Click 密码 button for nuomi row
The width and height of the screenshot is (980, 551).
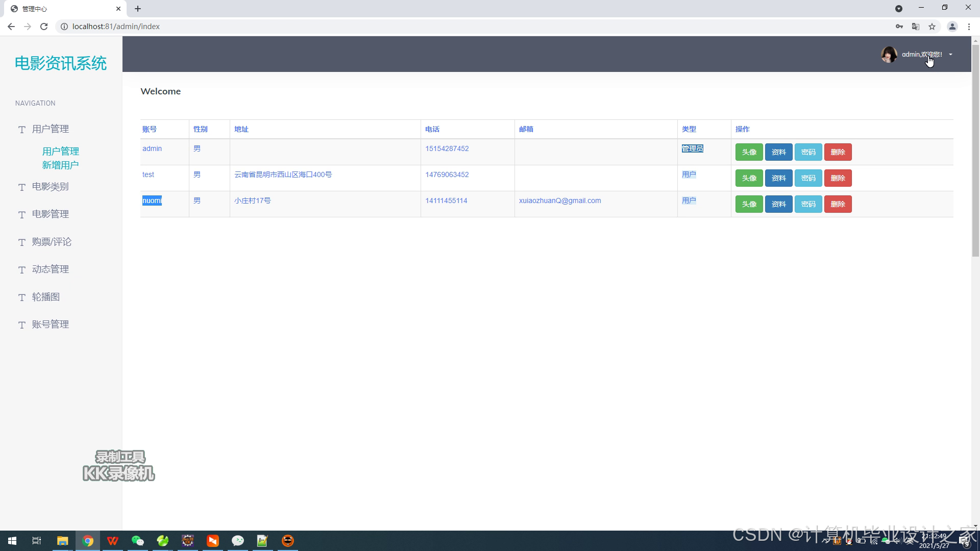[x=808, y=204]
